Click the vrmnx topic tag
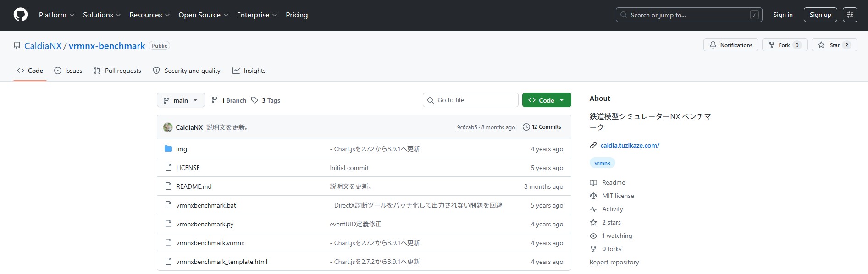The height and width of the screenshot is (274, 868). (602, 163)
